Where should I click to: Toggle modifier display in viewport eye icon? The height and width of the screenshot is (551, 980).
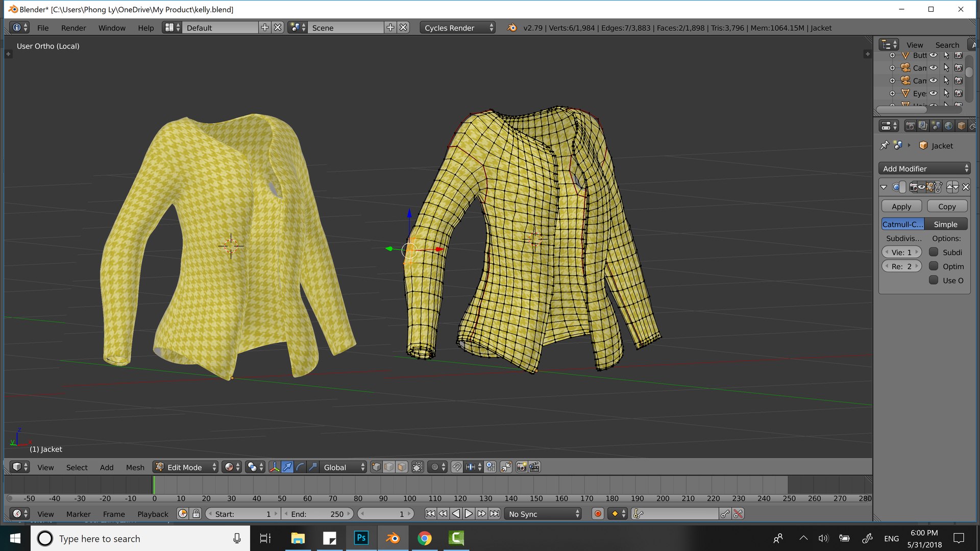point(922,187)
